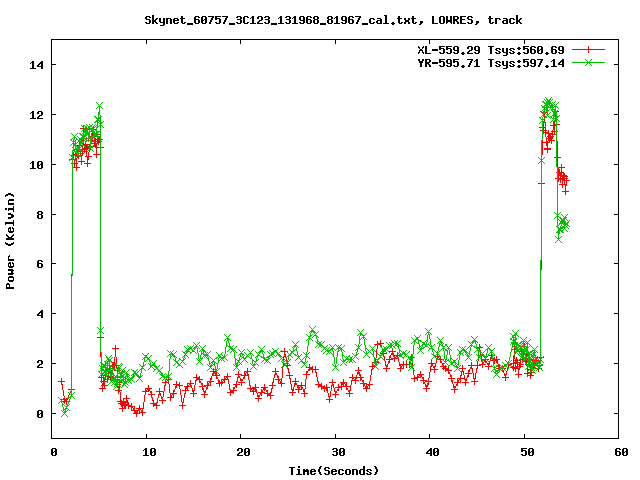Click the red legend line sample
Viewport: 640px width, 480px height.
(x=588, y=50)
